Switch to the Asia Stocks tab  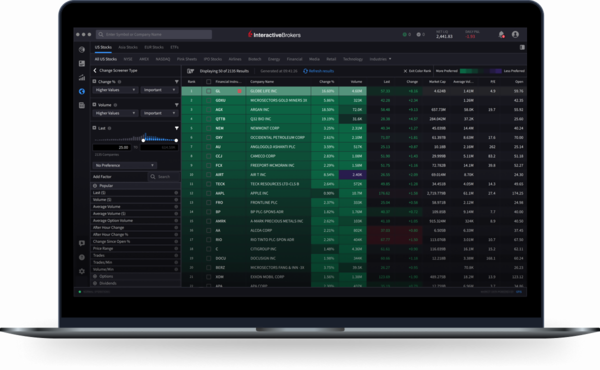coord(128,47)
